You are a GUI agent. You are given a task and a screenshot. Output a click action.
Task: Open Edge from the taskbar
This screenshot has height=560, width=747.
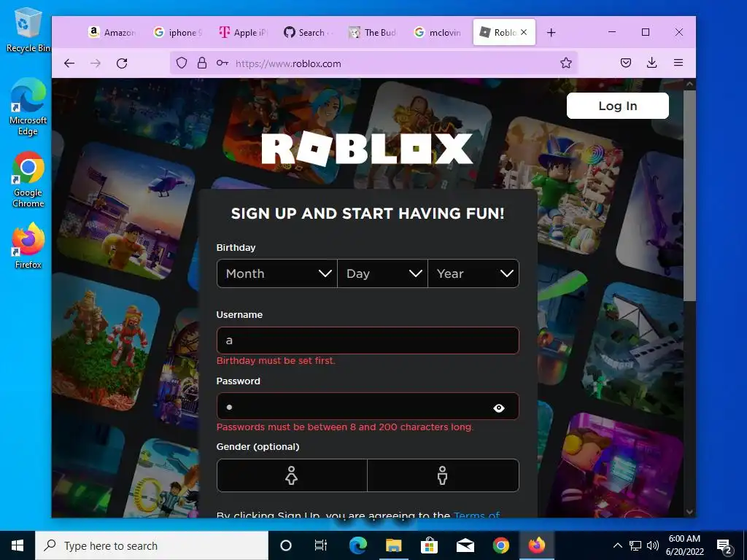(x=358, y=545)
